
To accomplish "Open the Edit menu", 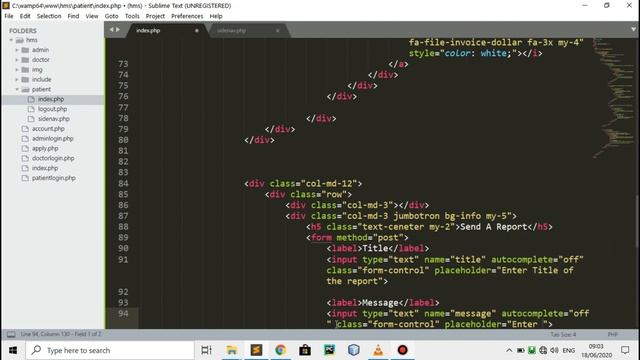I will pos(25,16).
